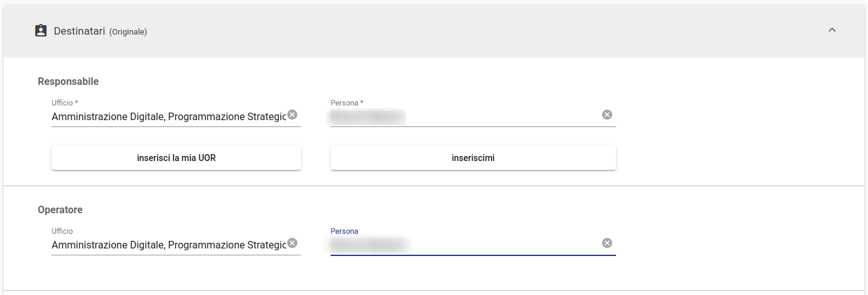Focus the Operatore Persona input field
This screenshot has height=295, width=868.
465,245
